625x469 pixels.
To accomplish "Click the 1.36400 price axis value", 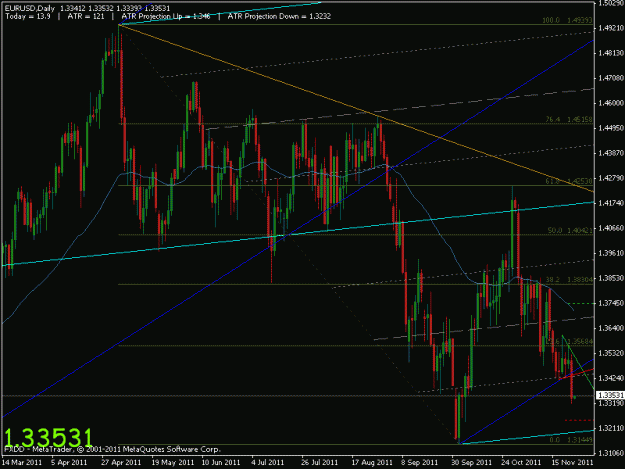I will click(x=611, y=328).
